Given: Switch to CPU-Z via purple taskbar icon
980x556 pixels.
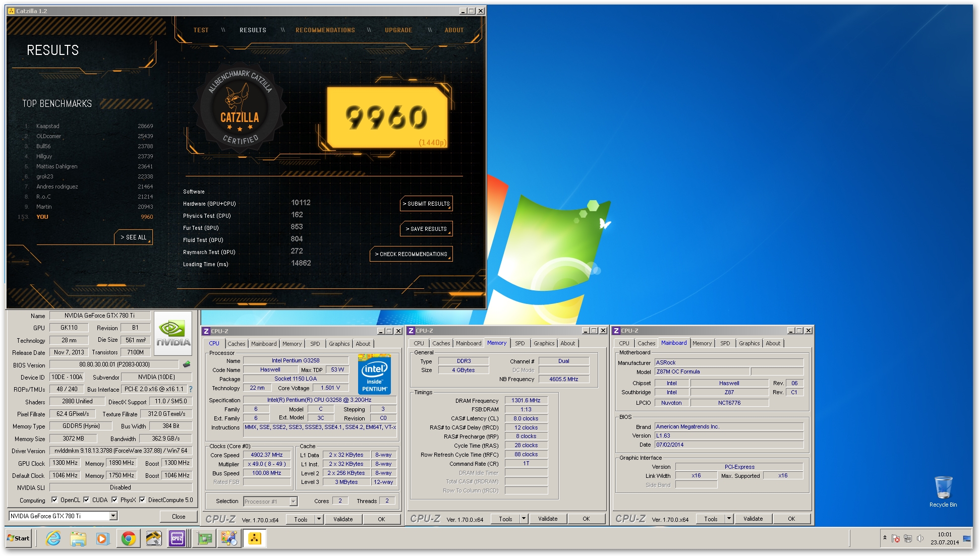Looking at the screenshot, I should point(177,538).
